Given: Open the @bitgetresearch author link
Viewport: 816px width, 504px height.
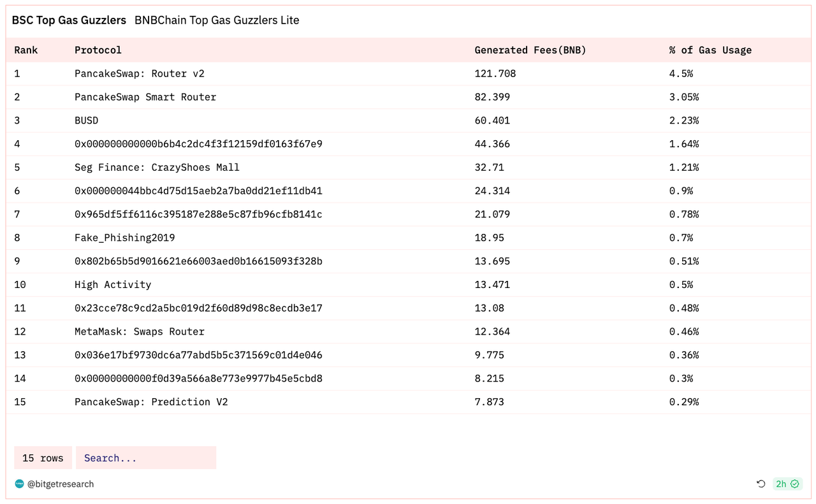Looking at the screenshot, I should (x=61, y=484).
